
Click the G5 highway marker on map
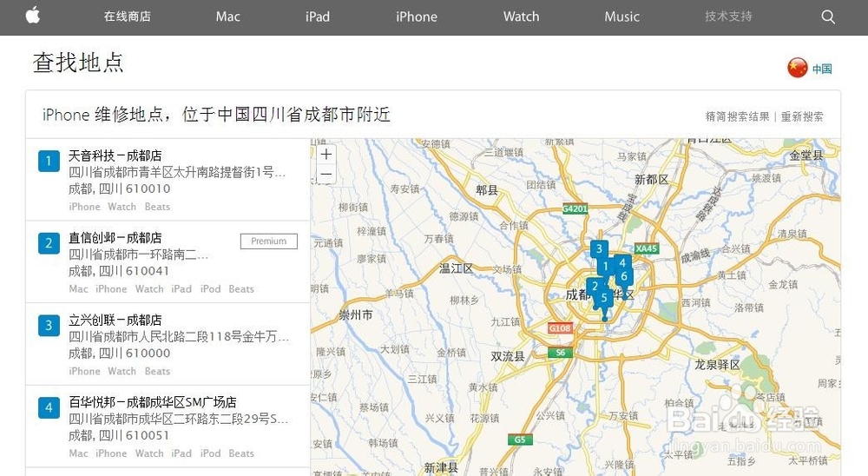[520, 440]
